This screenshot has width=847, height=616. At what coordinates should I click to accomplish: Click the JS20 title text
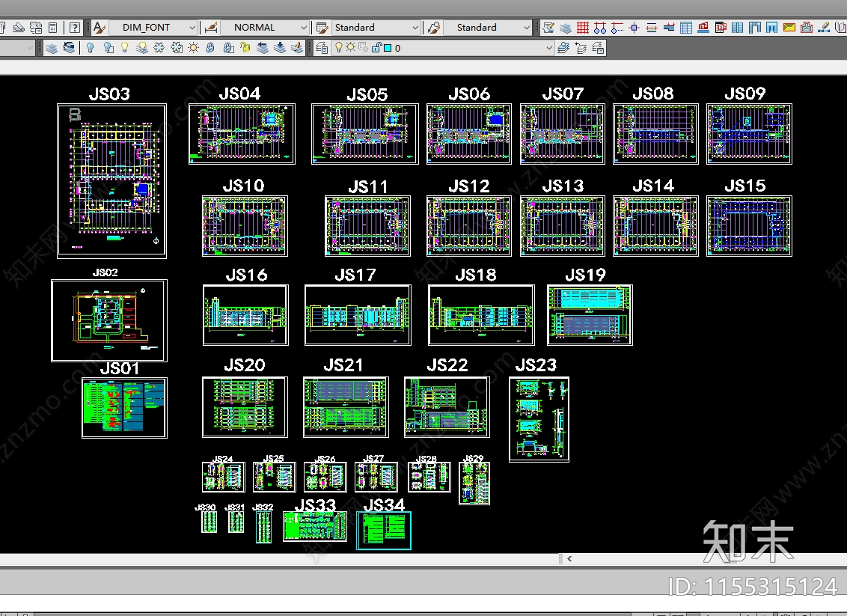point(245,365)
